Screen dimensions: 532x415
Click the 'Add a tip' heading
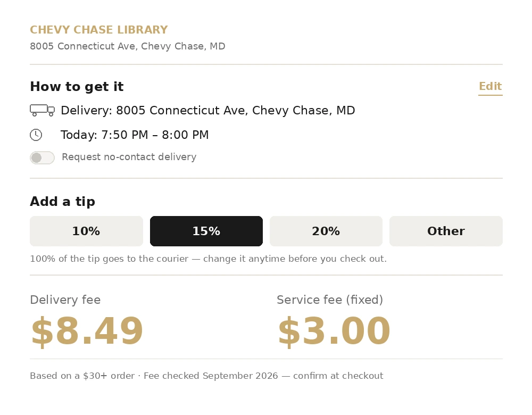[x=62, y=202]
